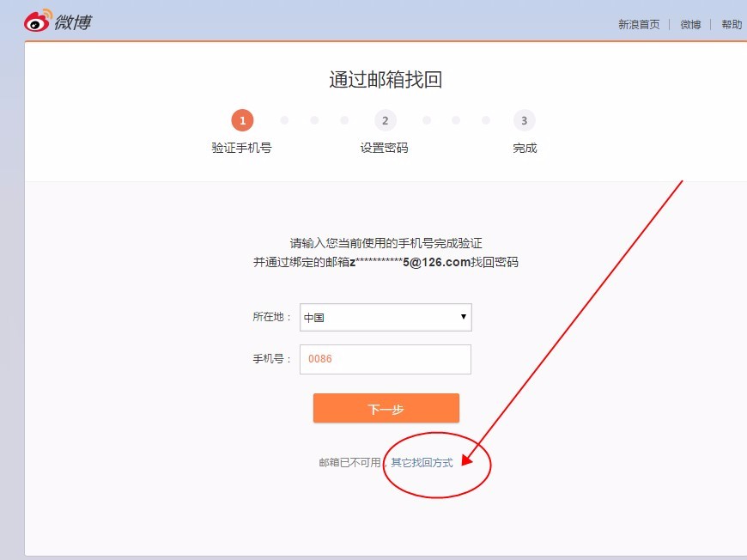This screenshot has height=560, width=747.
Task: Click the 请输入您当前使用的手机号完成验证 text
Action: pos(386,243)
